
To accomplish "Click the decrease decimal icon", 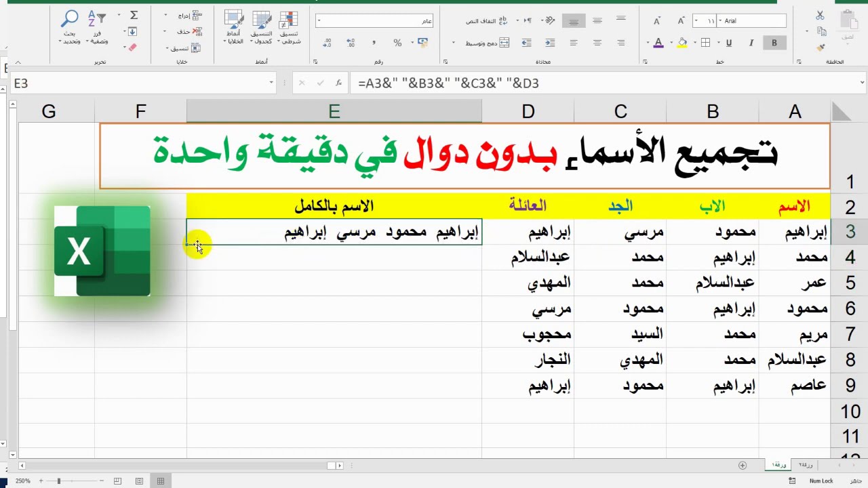I will tap(328, 43).
